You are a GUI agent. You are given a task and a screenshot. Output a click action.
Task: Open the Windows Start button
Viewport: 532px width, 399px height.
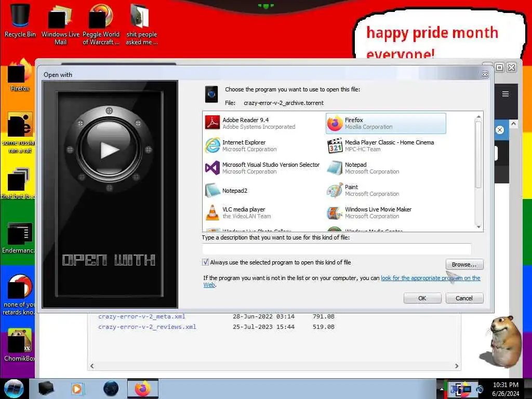14,389
